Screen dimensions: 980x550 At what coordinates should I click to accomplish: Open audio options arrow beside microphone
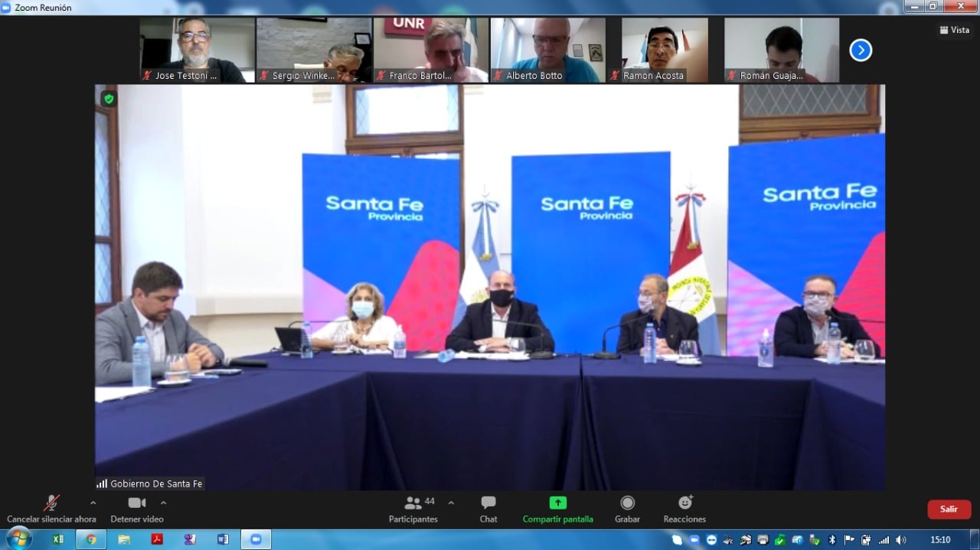pos(93,503)
